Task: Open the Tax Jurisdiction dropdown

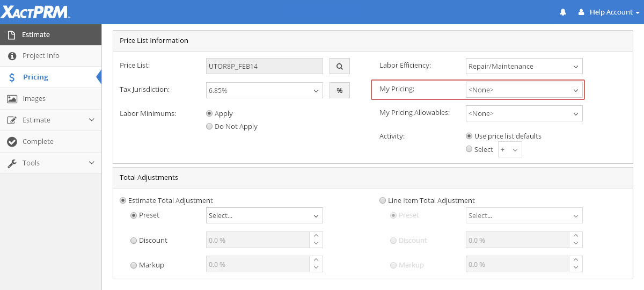Action: pyautogui.click(x=264, y=90)
